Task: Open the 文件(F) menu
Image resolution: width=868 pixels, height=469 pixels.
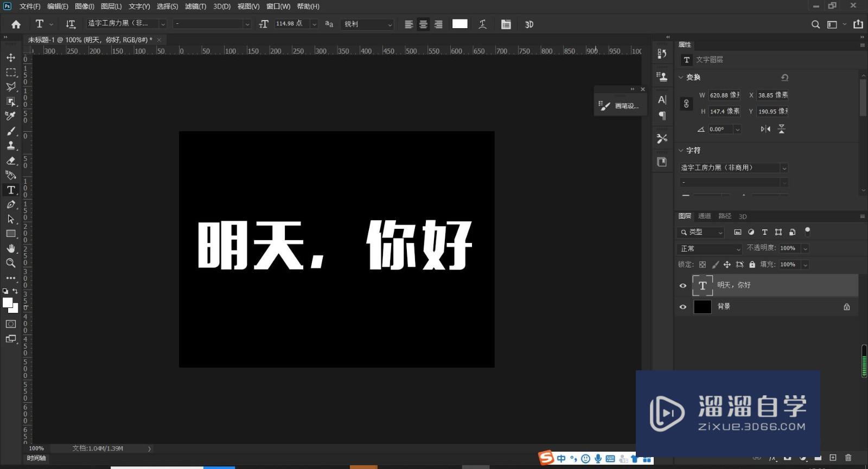Action: 30,7
